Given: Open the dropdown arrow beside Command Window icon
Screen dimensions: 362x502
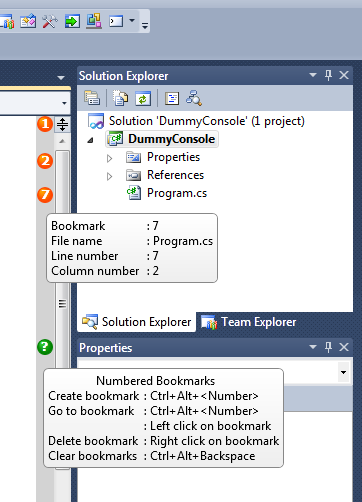Looking at the screenshot, I should [x=132, y=21].
